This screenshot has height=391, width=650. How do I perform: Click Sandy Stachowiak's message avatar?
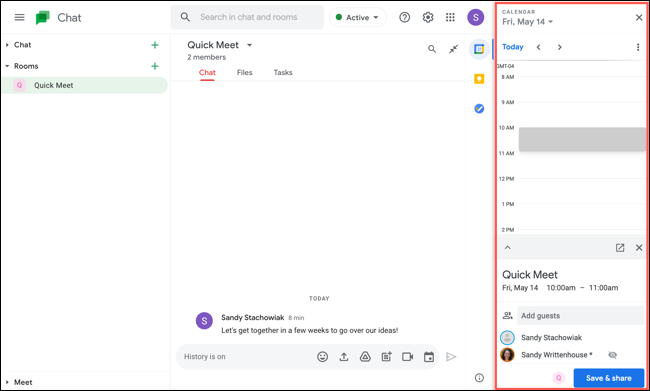coord(204,321)
